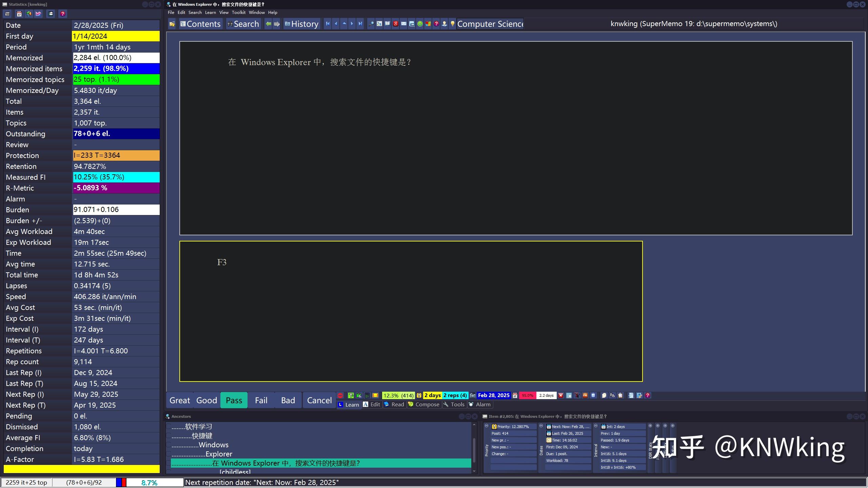Viewport: 868px width, 488px height.
Task: Click the red stop icon near Cancel
Action: pos(340,395)
